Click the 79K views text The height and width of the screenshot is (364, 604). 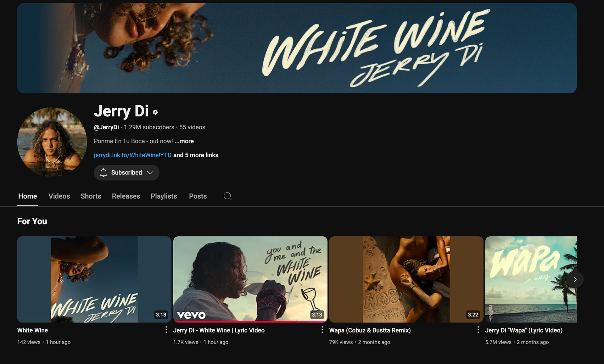point(341,342)
